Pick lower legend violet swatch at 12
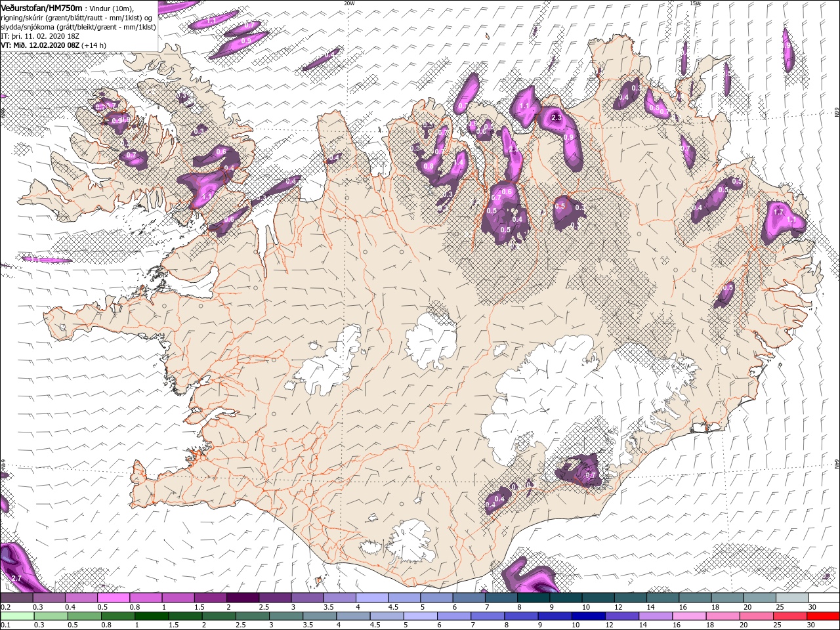Image resolution: width=840 pixels, height=630 pixels. click(621, 616)
